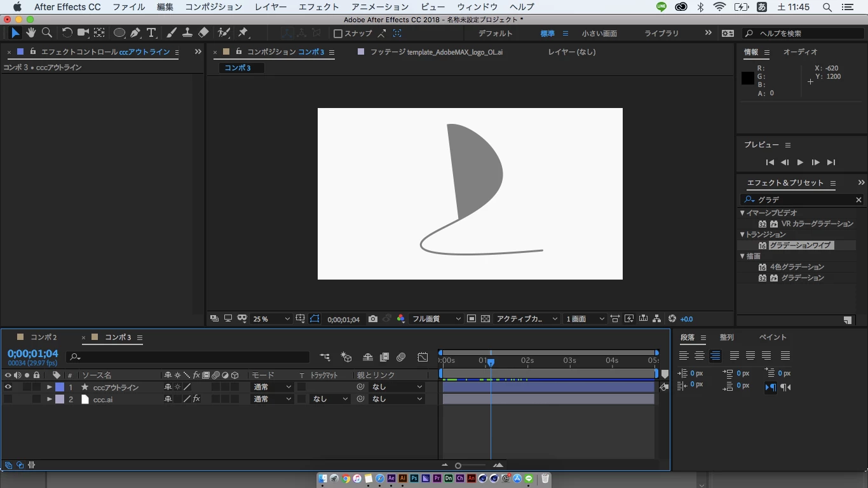Screen dimensions: 868x488
Task: Collapse the トランジション effects category
Action: [x=742, y=234]
